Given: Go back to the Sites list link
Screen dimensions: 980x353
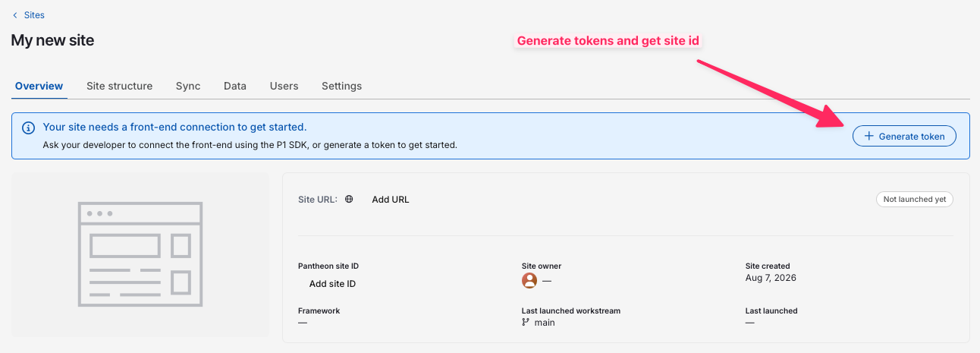Looking at the screenshot, I should (34, 15).
